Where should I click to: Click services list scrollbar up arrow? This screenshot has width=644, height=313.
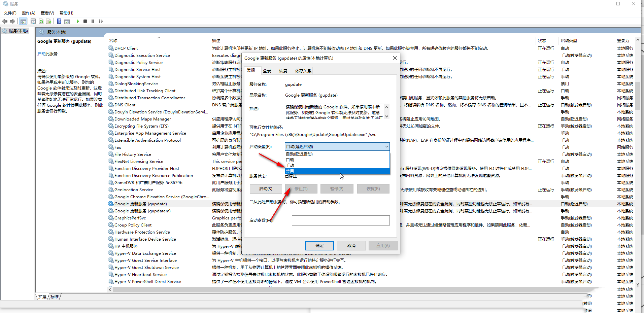[638, 40]
